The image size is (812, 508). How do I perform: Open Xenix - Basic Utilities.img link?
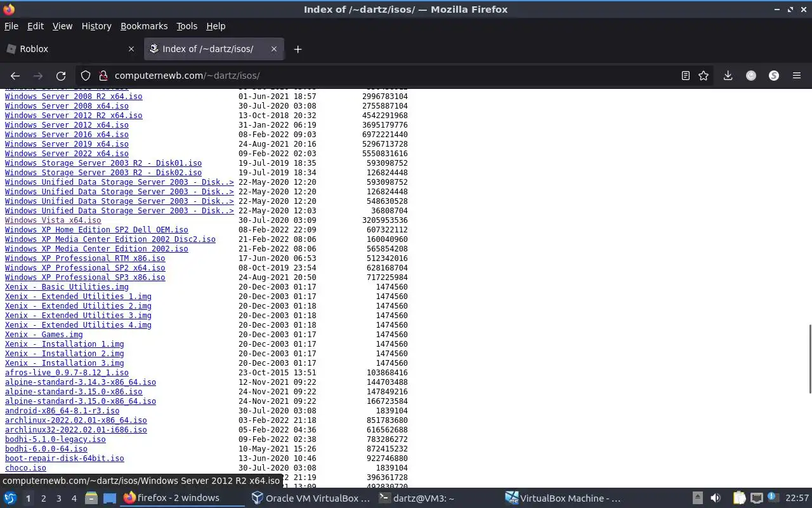coord(67,287)
